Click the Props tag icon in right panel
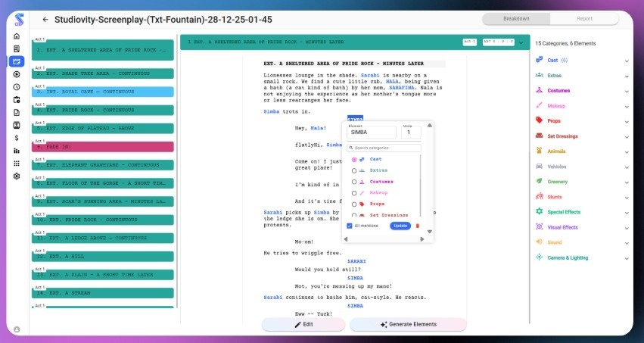The height and width of the screenshot is (343, 644). click(540, 120)
